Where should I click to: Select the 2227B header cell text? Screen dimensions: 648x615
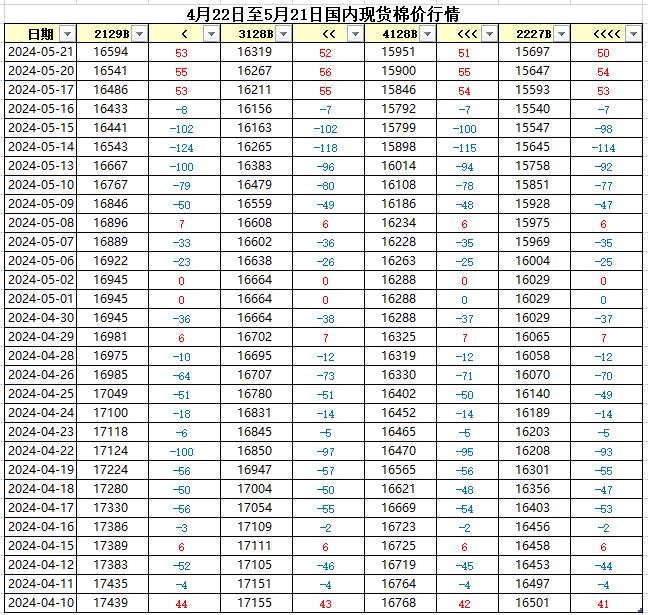[x=534, y=34]
